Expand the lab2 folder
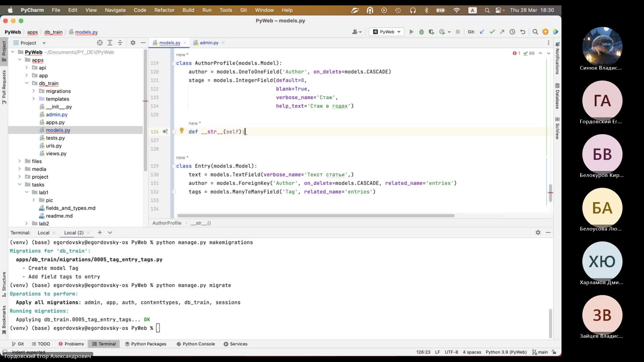This screenshot has height=362, width=644. tap(26, 224)
